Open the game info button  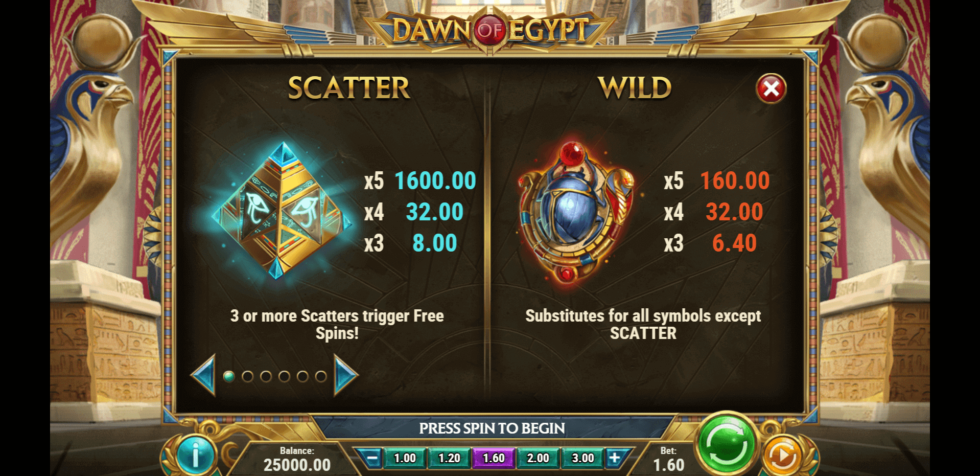coord(195,454)
